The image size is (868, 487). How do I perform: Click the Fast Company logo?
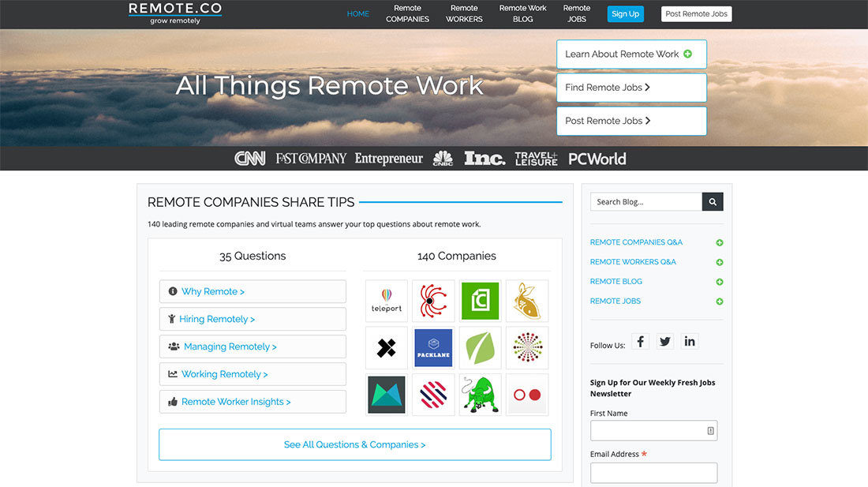pyautogui.click(x=311, y=159)
